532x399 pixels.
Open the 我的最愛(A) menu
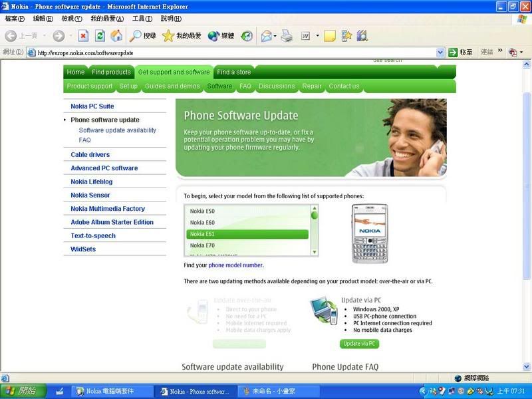coord(107,19)
